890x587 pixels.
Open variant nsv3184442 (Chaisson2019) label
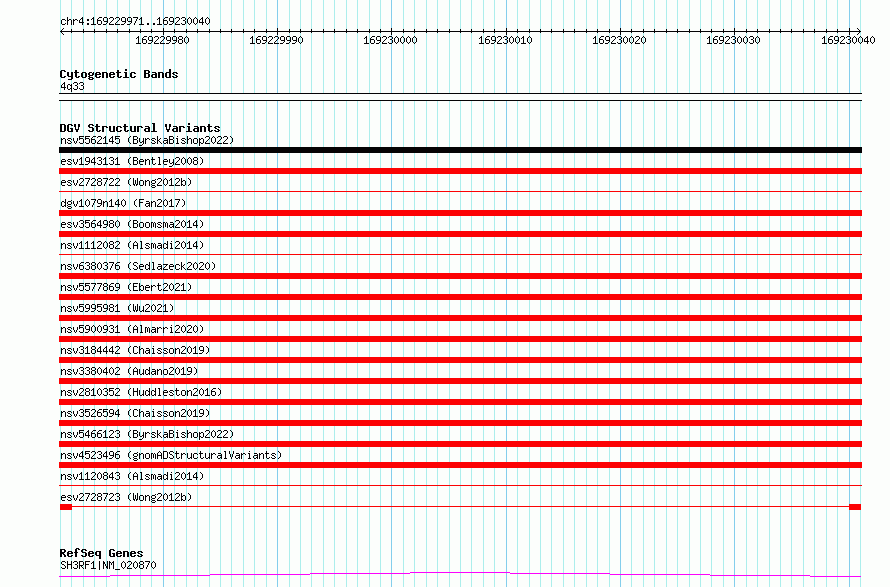pyautogui.click(x=135, y=350)
